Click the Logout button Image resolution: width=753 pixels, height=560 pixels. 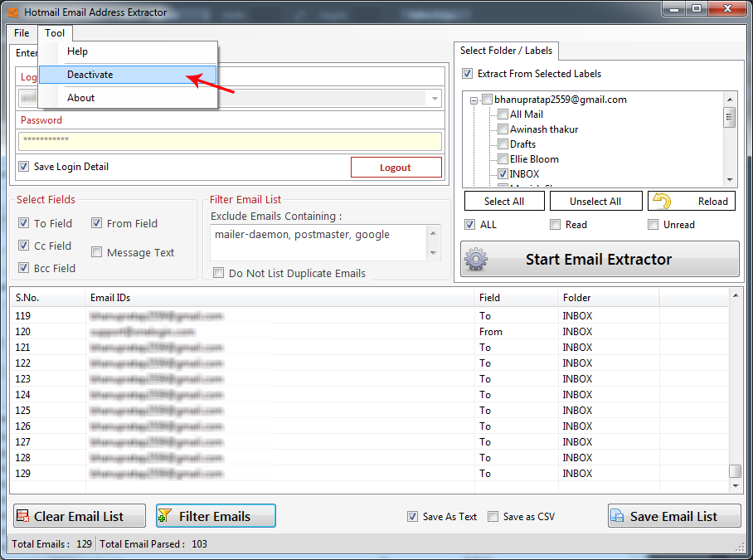tap(396, 167)
